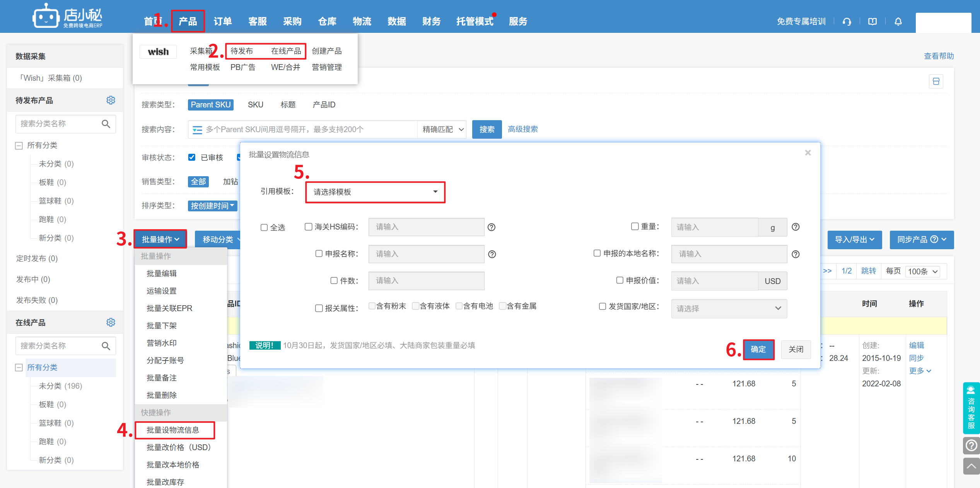980x488 pixels.
Task: Click the customer service headset icon
Action: point(847,22)
